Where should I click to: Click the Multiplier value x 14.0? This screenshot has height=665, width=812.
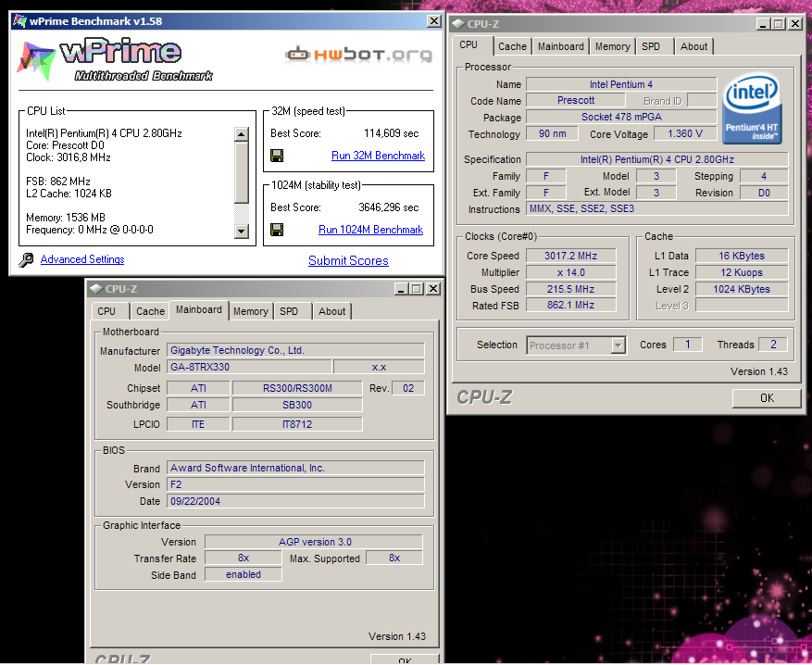click(570, 272)
